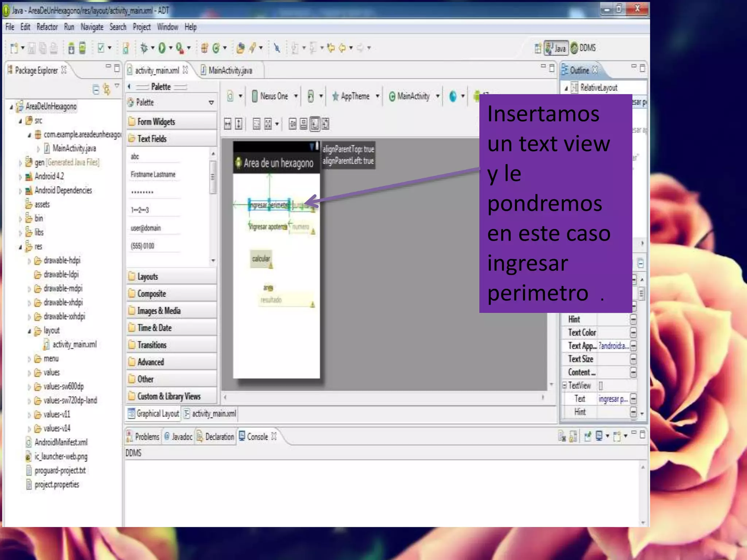Select RelativeLayout in the Outline
The image size is (747, 560).
pos(595,88)
